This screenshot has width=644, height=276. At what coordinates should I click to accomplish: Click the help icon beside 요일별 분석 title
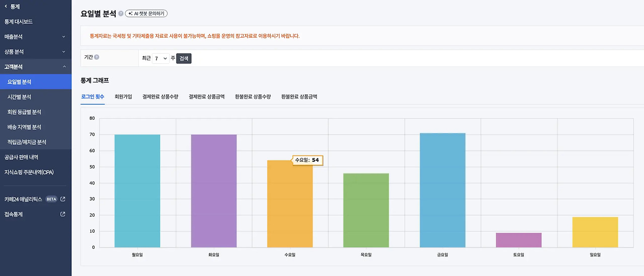[x=121, y=14]
